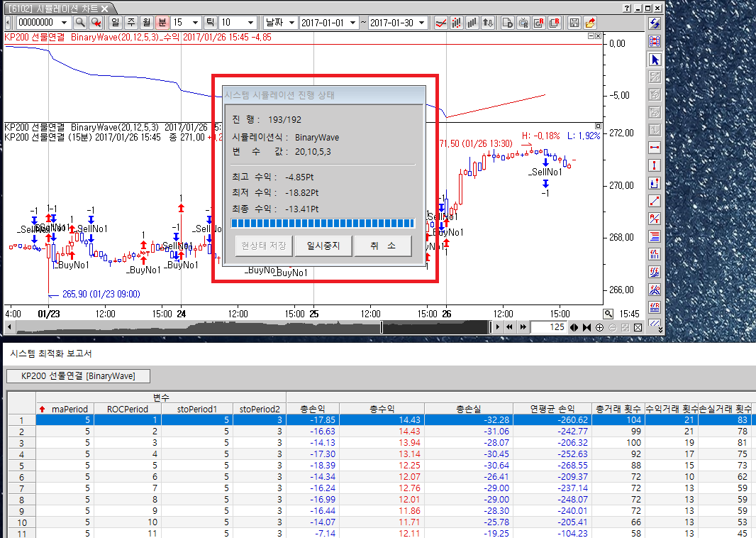
Task: Click the zoom magnifier icon near time axis
Action: (x=608, y=314)
